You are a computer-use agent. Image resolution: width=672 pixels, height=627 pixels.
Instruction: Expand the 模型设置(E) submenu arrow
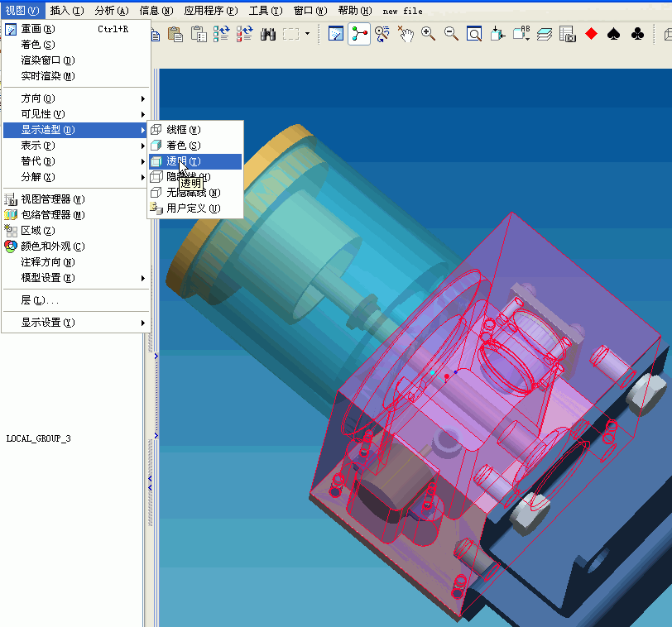click(143, 278)
